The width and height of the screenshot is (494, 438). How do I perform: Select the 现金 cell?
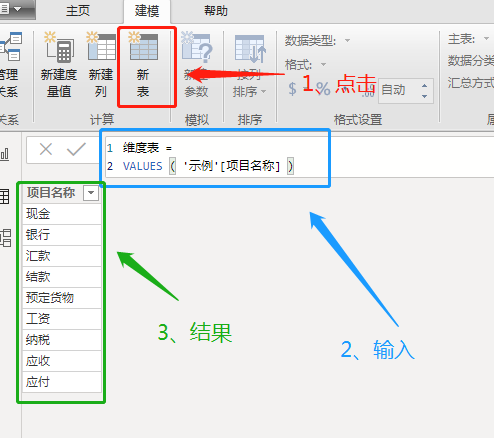(62, 214)
